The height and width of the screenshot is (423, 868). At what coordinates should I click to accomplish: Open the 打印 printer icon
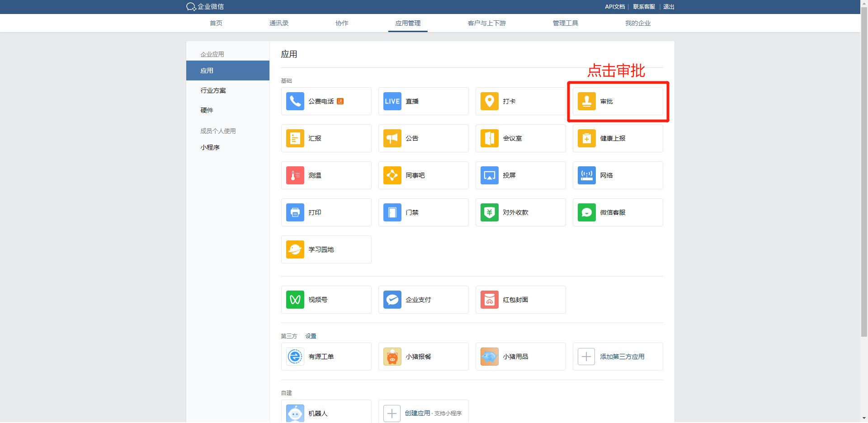[x=295, y=212]
